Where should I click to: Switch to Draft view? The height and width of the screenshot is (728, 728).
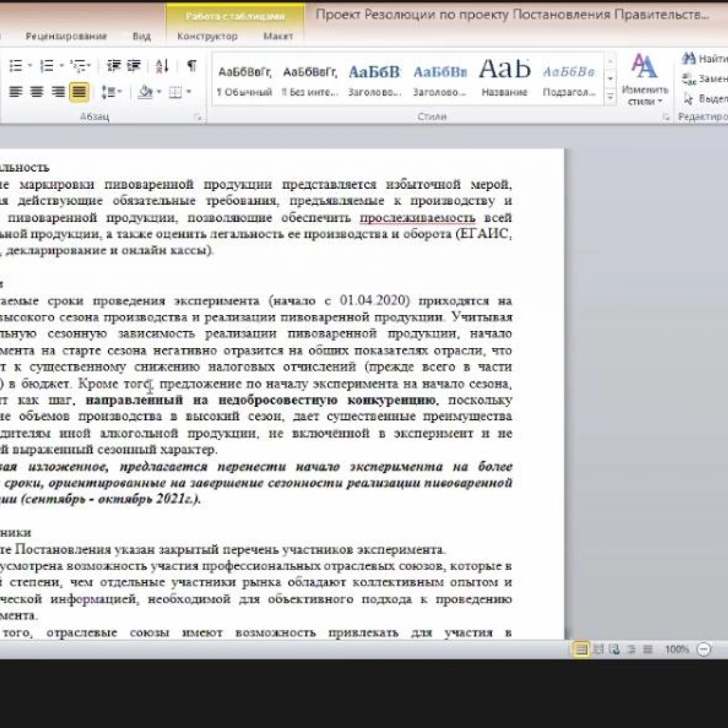(x=647, y=650)
